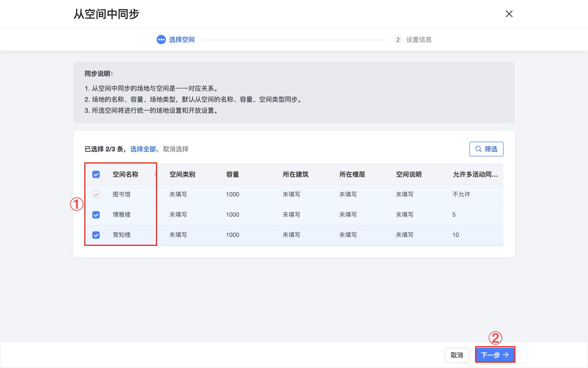Click the step 2 number badge

point(398,40)
